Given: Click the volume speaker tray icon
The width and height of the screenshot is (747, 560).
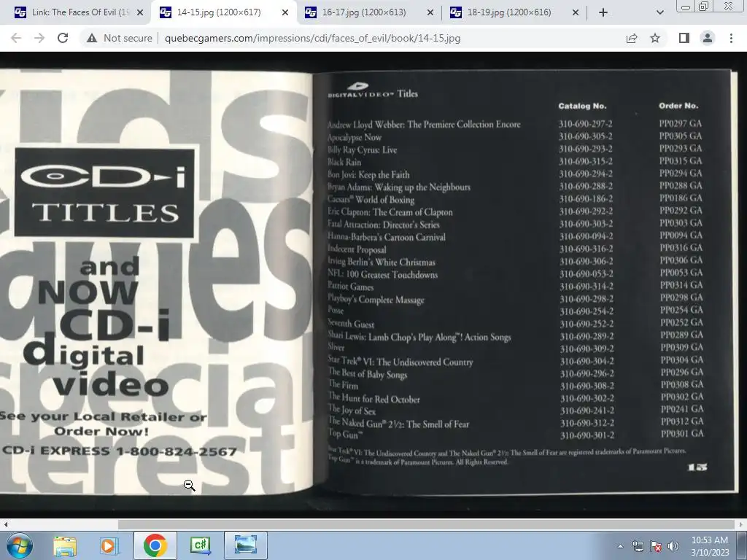Looking at the screenshot, I should [673, 547].
